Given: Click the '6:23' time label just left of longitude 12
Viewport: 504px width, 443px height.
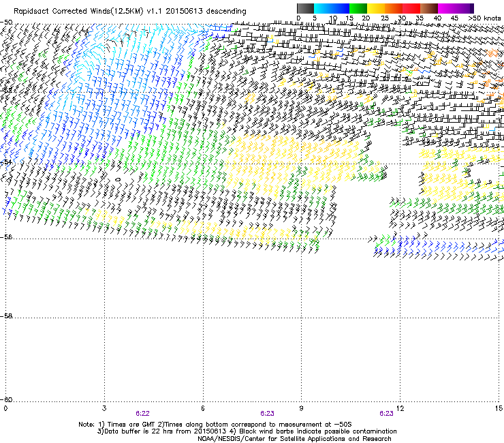Looking at the screenshot, I should coord(386,414).
